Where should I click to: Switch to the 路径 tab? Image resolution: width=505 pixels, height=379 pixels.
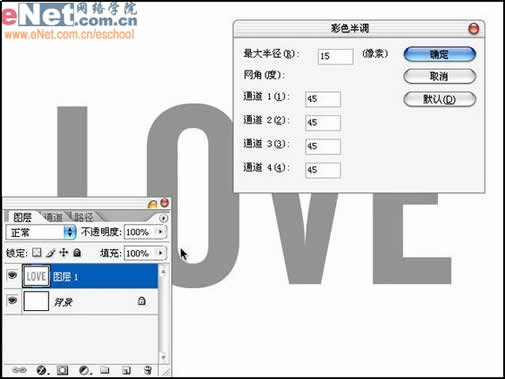84,217
